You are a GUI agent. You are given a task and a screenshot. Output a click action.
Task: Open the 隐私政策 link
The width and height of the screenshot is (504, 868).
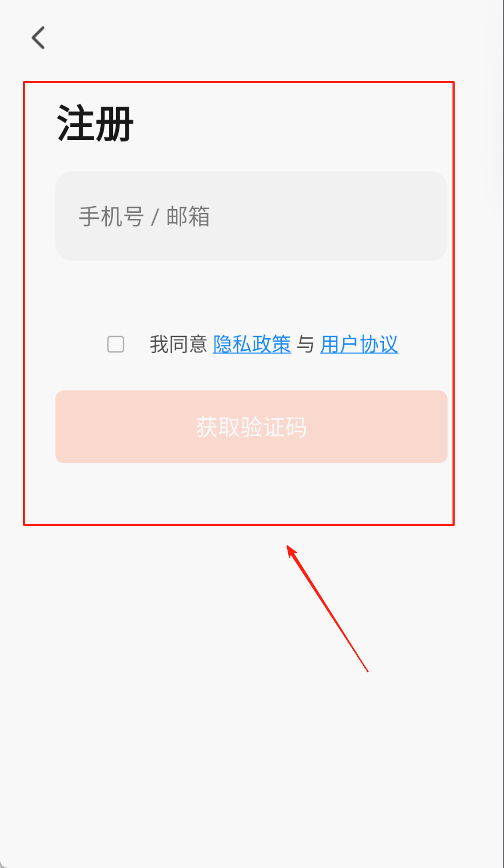(251, 344)
